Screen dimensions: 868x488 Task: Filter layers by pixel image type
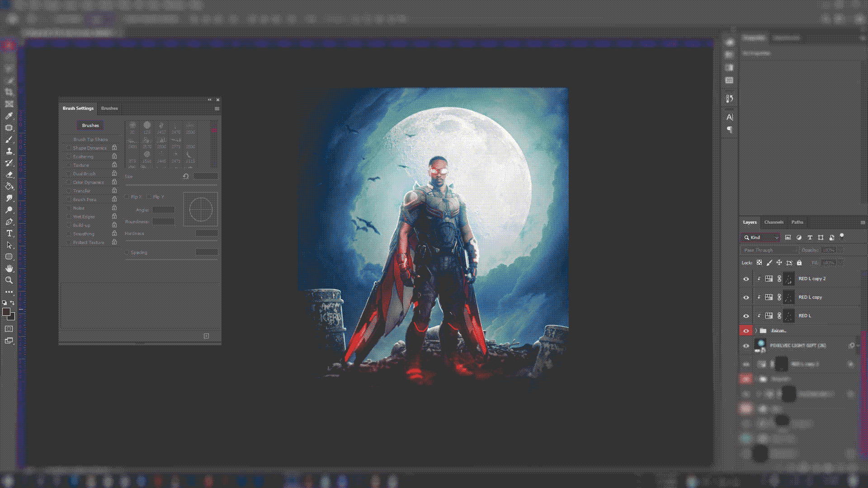(x=788, y=237)
